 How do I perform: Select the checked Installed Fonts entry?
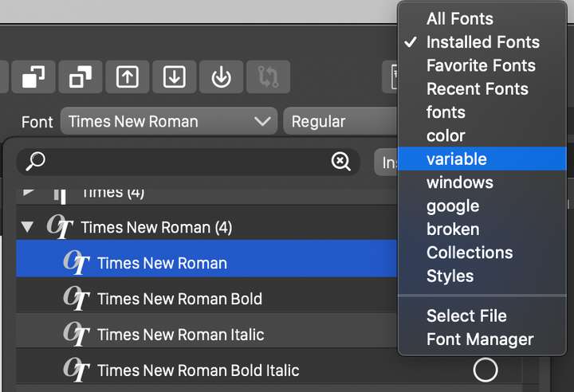[x=483, y=42]
